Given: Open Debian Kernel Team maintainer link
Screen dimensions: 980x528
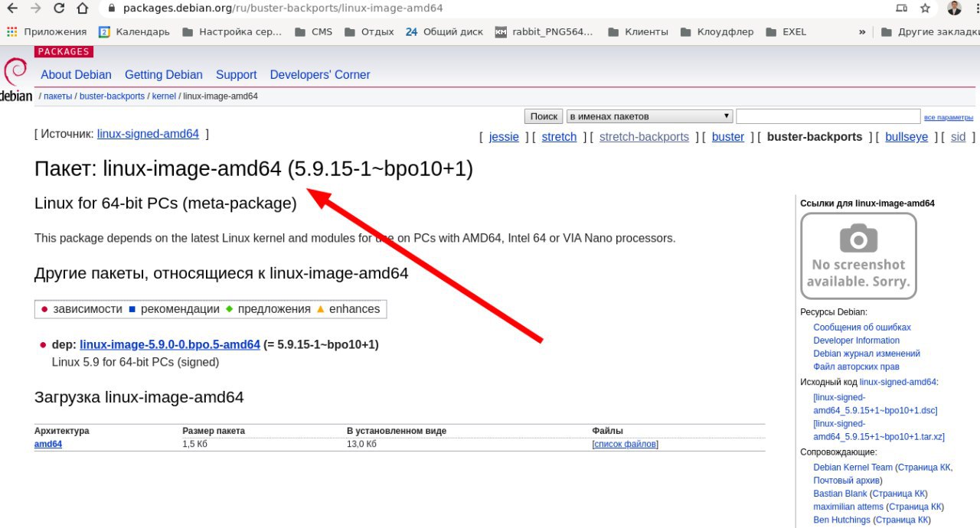Looking at the screenshot, I should (x=853, y=468).
